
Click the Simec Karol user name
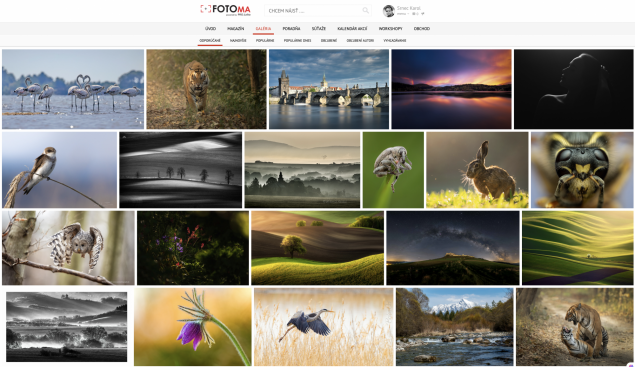(x=408, y=8)
